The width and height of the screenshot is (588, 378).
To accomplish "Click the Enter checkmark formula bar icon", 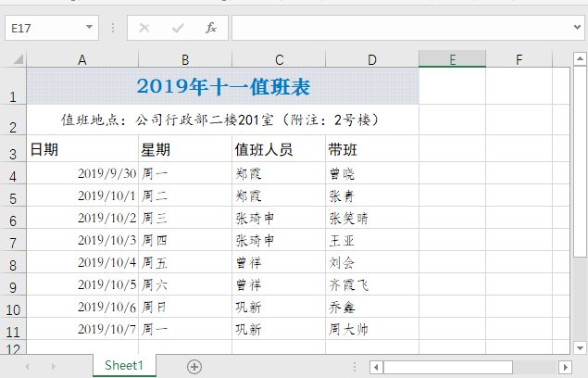I will 178,28.
